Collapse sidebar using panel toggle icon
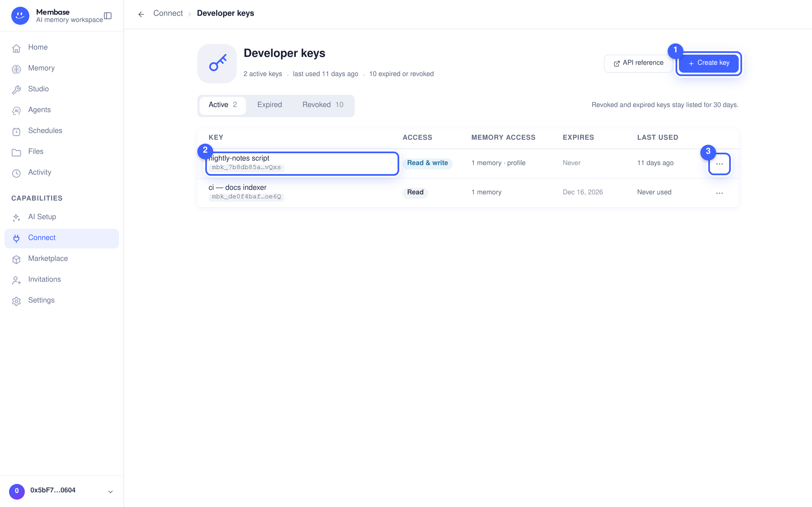Viewport: 812px width, 507px height. tap(108, 16)
